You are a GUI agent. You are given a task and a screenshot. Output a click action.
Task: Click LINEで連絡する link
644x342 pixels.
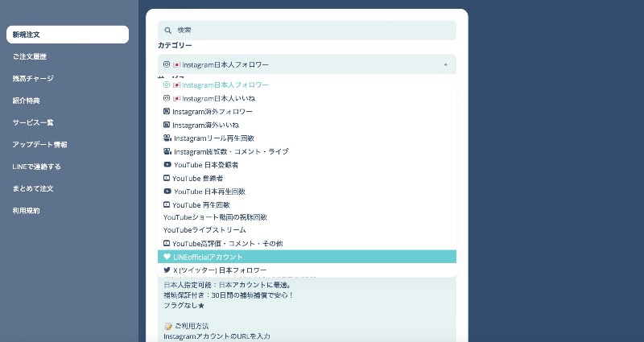(x=36, y=167)
